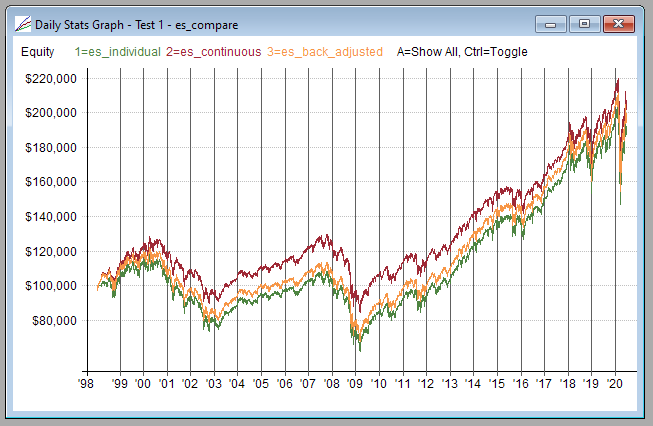Click the $80,000 y-axis label
This screenshot has width=653, height=426.
(x=53, y=321)
